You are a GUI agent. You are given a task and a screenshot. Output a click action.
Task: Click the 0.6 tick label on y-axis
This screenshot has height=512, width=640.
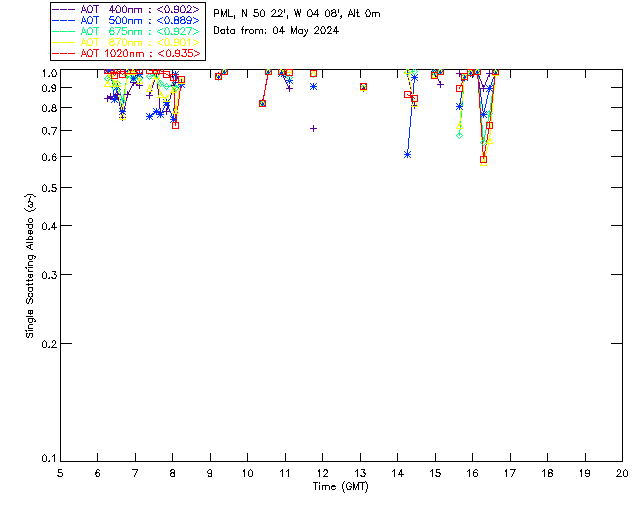(x=49, y=157)
